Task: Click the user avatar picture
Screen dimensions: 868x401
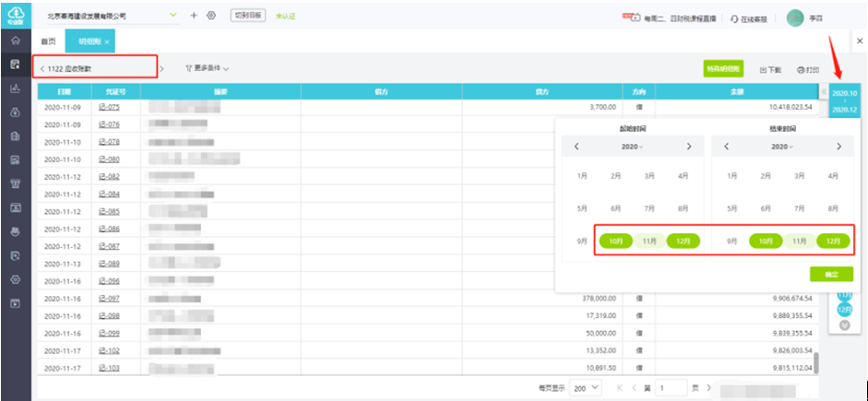Action: tap(795, 18)
